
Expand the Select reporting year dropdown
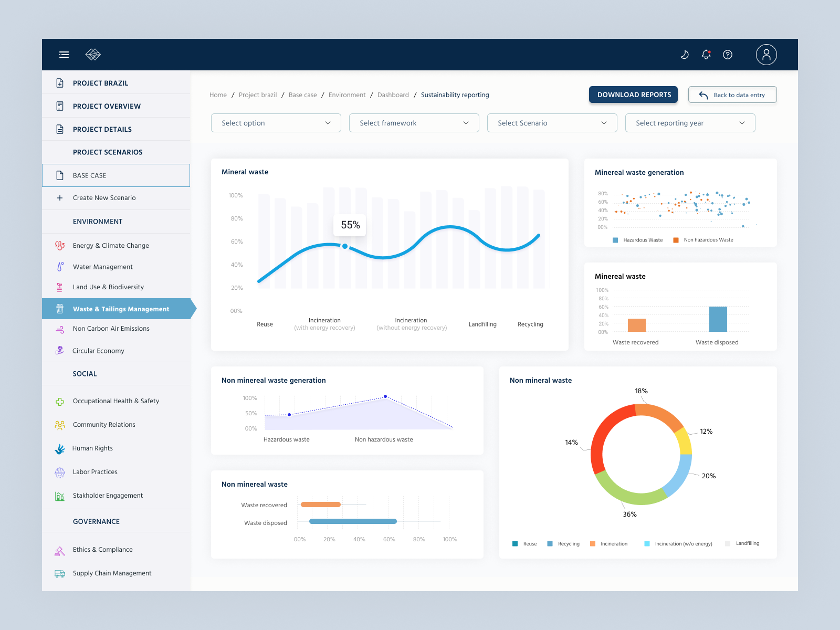(690, 123)
